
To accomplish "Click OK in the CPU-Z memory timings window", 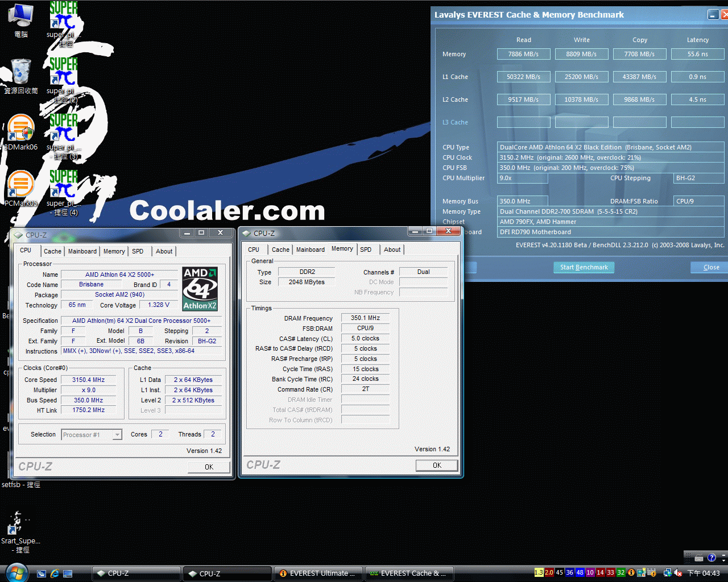I will click(437, 465).
